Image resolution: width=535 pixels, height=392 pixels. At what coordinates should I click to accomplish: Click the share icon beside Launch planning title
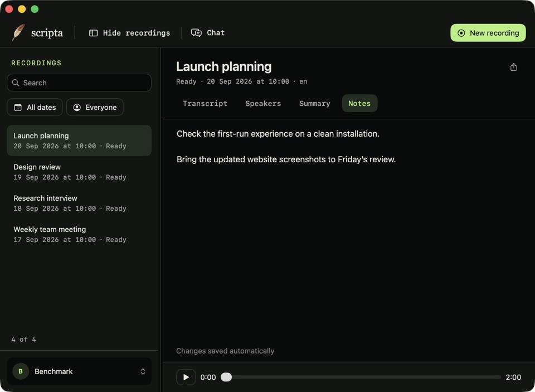pos(513,67)
